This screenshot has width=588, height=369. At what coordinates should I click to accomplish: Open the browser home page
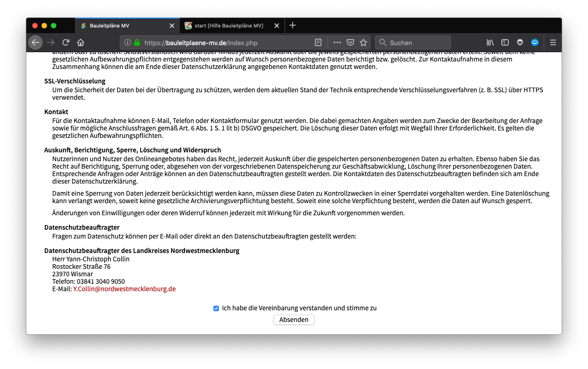pos(81,42)
